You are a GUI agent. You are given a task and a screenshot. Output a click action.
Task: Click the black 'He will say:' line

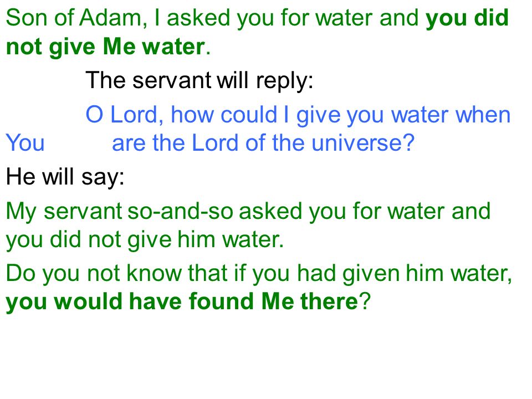point(65,177)
